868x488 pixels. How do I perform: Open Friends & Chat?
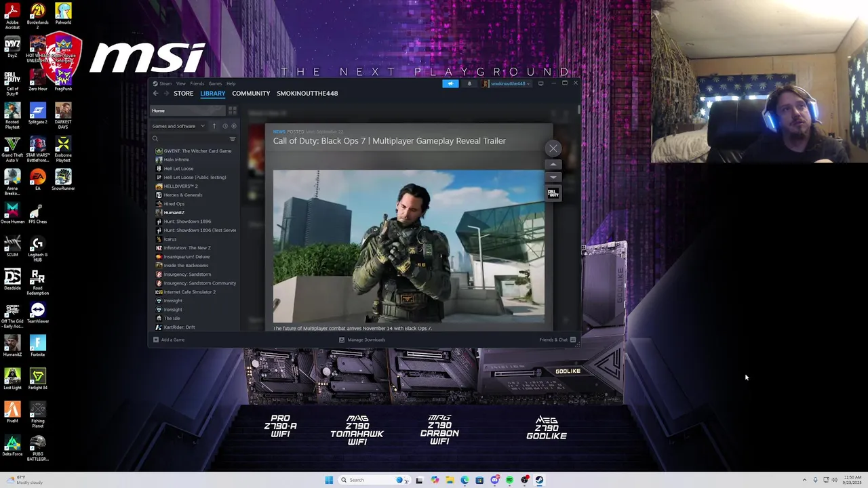(557, 340)
